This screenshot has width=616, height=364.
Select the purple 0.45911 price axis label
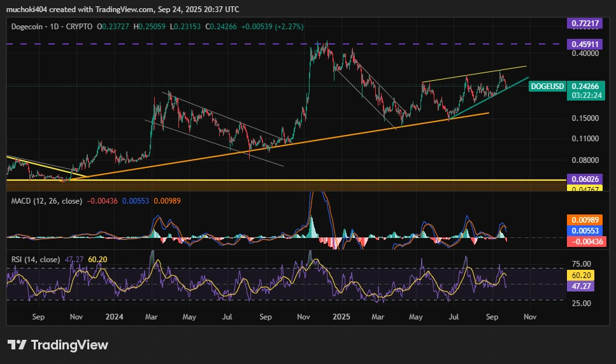click(x=584, y=45)
